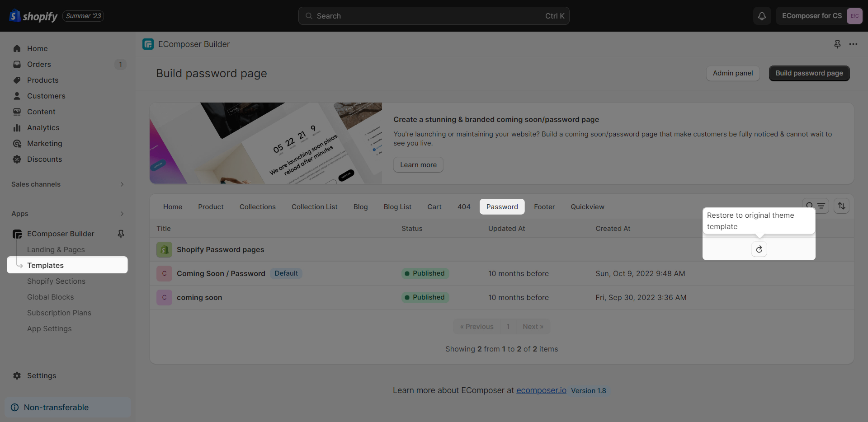Open the notifications bell
This screenshot has width=868, height=422.
[x=762, y=16]
